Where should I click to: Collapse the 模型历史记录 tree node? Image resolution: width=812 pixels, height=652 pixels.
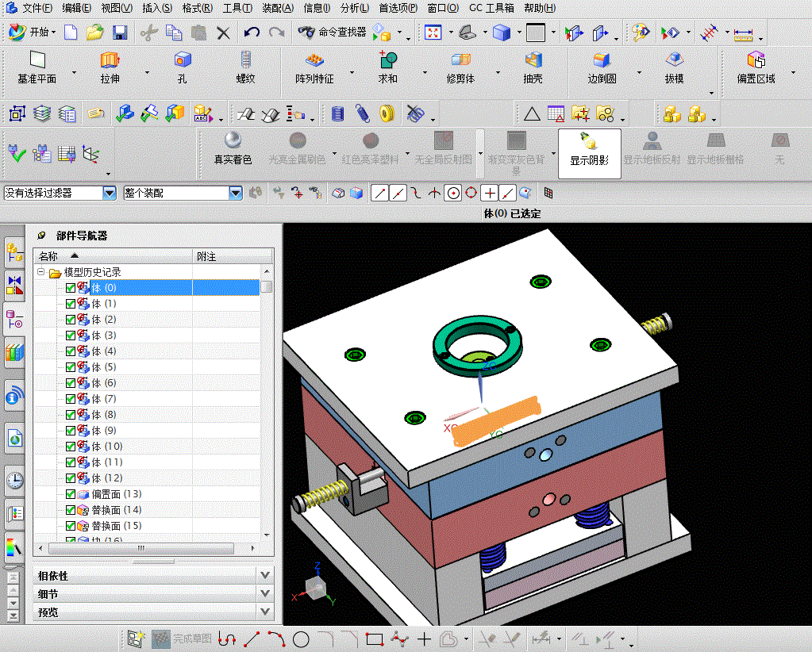[x=41, y=271]
